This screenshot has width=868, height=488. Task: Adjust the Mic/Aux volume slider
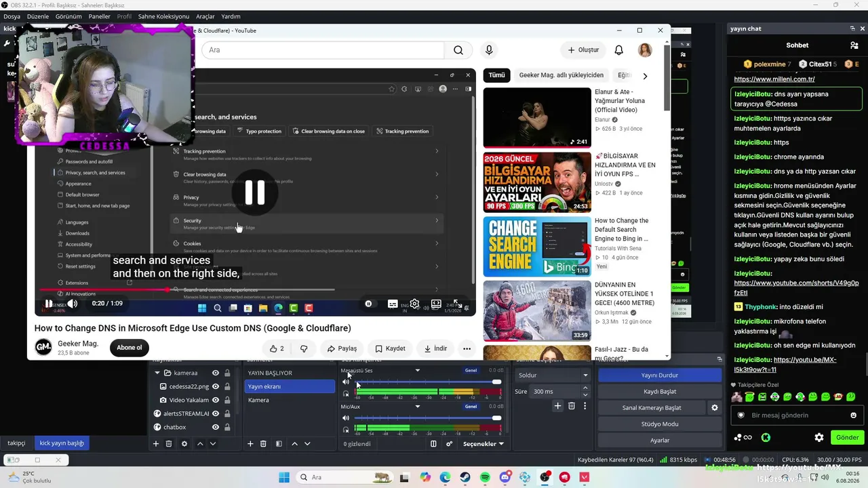pos(427,418)
